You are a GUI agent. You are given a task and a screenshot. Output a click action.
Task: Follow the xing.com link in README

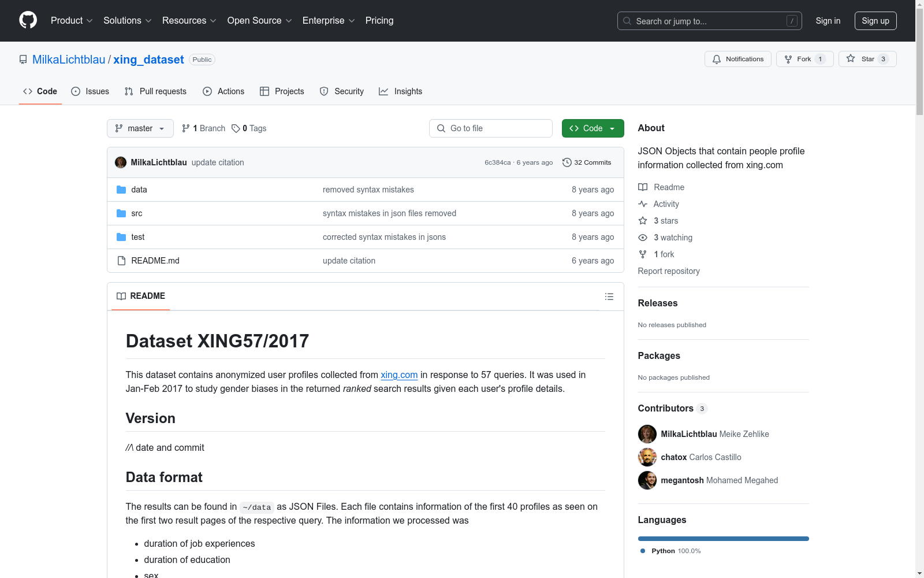click(x=399, y=375)
